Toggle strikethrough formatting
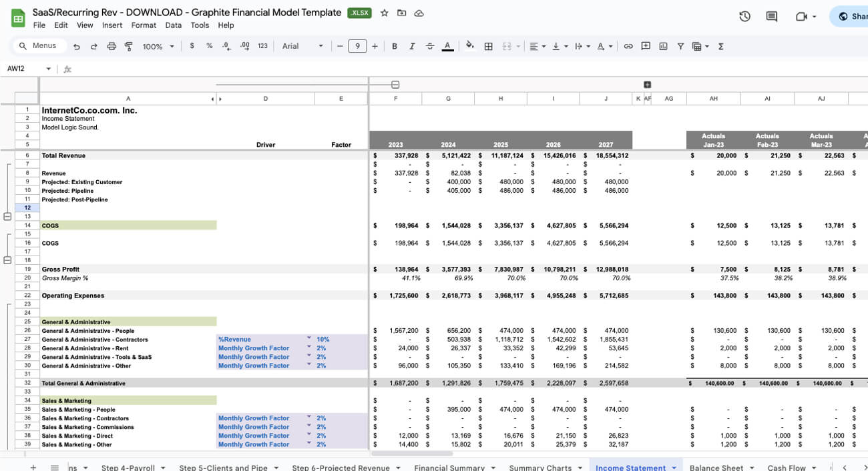The image size is (868, 471). pyautogui.click(x=430, y=46)
